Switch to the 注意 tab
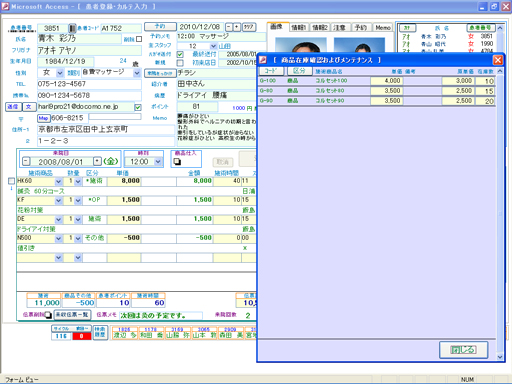 [x=340, y=28]
